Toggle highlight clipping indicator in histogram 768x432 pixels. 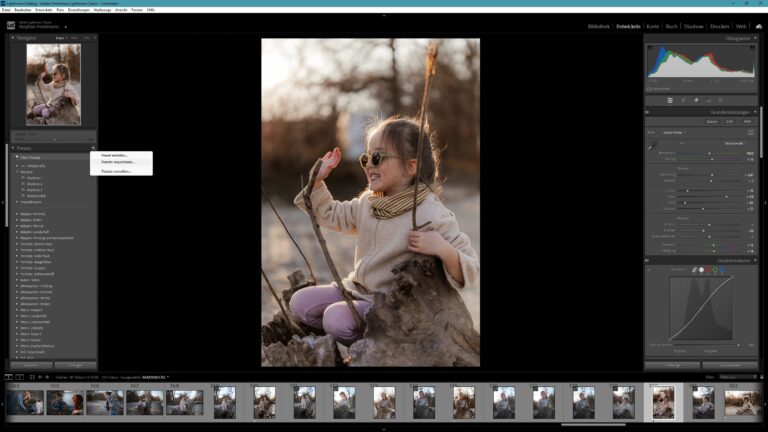click(x=752, y=48)
